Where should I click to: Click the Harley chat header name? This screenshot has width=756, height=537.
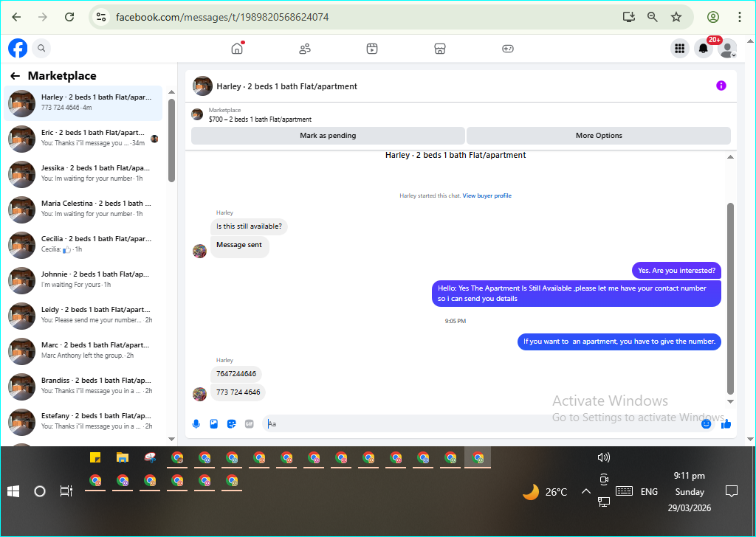[287, 87]
